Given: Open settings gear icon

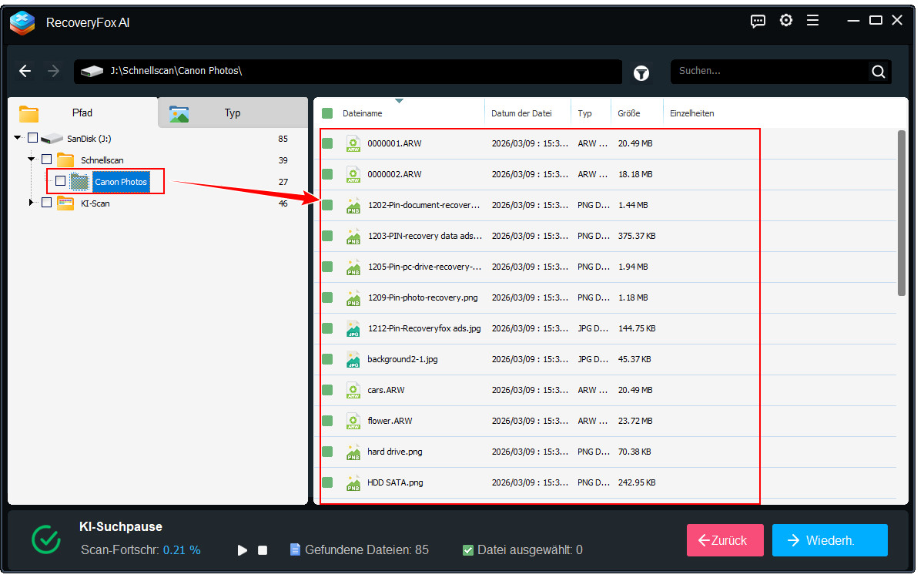Looking at the screenshot, I should [785, 21].
